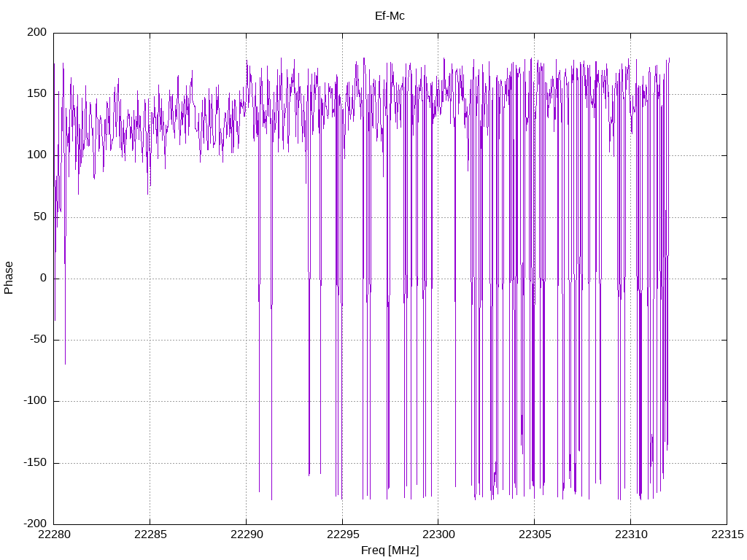747x560 pixels.
Task: Click y-axis tick label -100
Action: (35, 401)
